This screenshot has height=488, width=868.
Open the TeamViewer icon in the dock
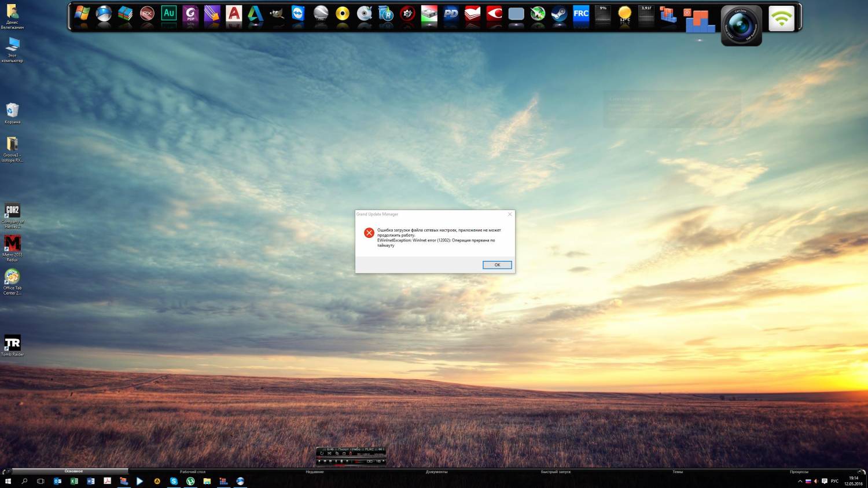coord(299,14)
